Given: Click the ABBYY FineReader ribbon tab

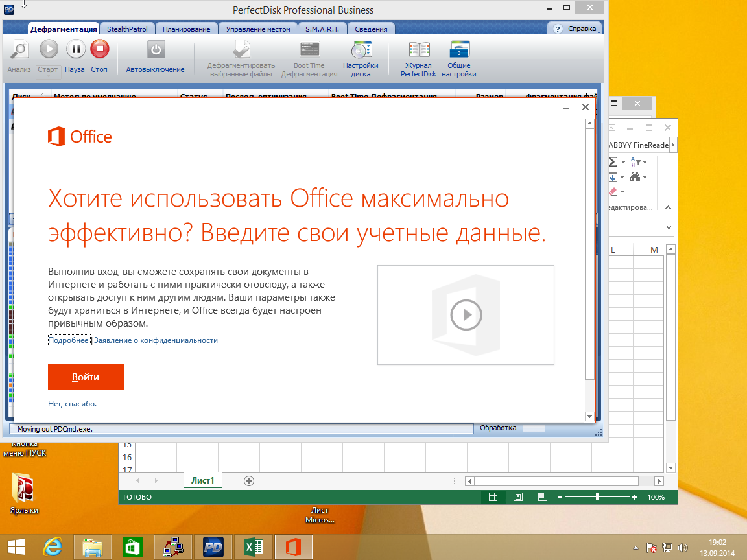Looking at the screenshot, I should (x=638, y=145).
